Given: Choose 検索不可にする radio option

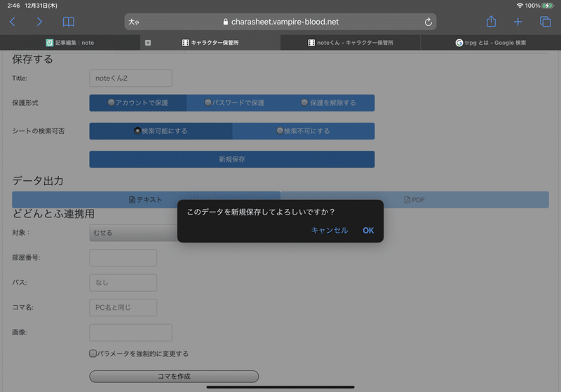Looking at the screenshot, I should 304,131.
